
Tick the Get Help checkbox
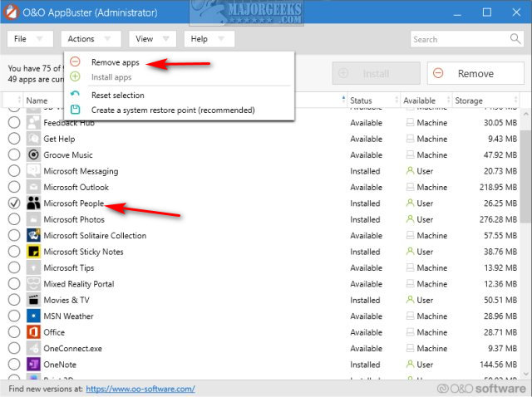[14, 139]
